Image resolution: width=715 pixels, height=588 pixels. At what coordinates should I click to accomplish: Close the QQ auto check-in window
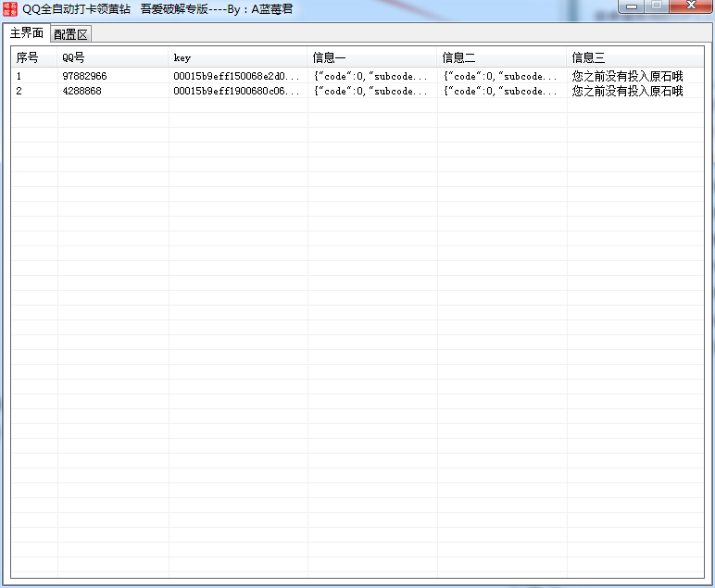coord(688,7)
